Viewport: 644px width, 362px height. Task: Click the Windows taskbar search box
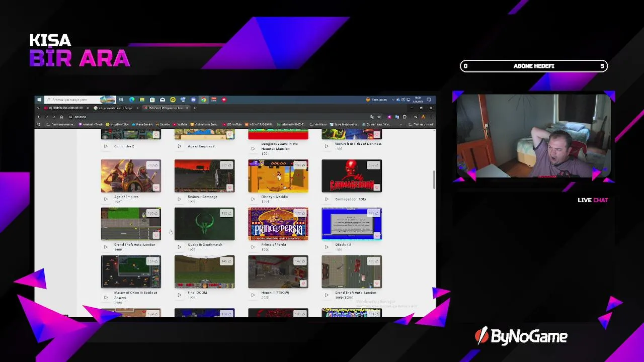coord(80,100)
